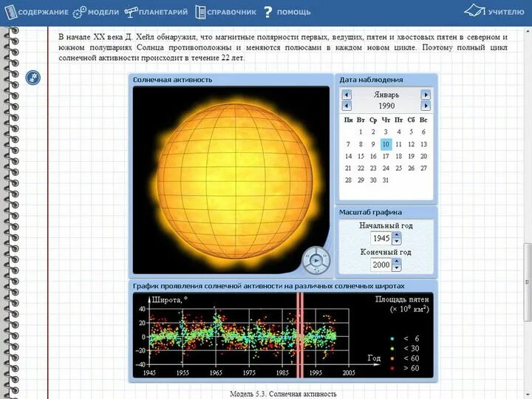
Task: Go to previous year before 1990
Action: pyautogui.click(x=347, y=106)
